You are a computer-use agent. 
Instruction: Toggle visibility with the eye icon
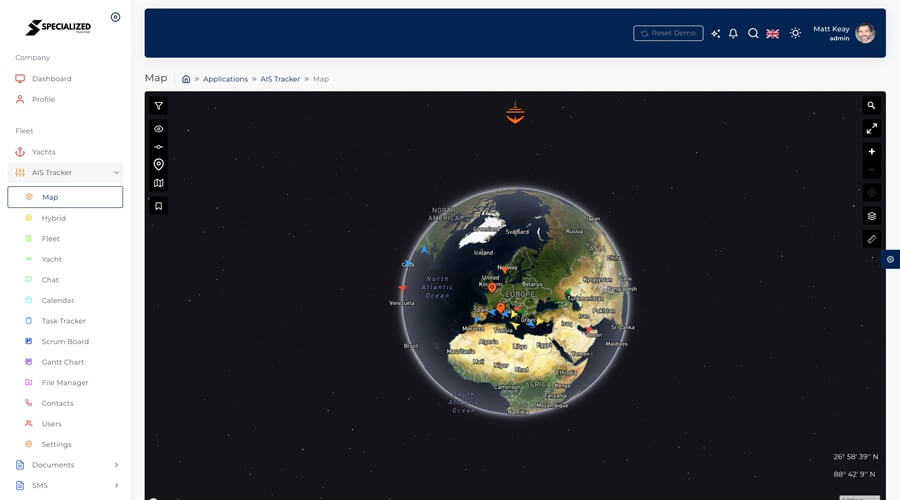pyautogui.click(x=158, y=129)
